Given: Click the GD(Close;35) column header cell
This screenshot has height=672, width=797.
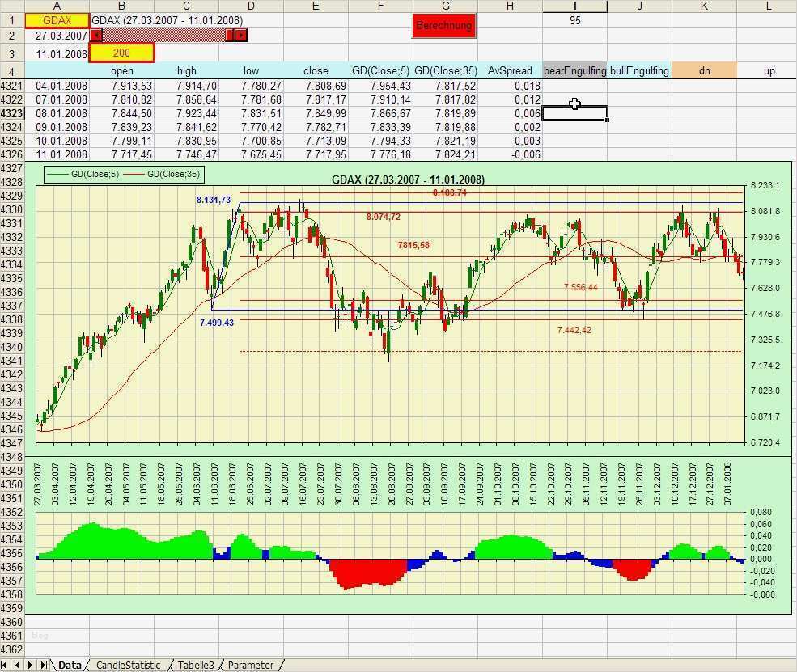Looking at the screenshot, I should (445, 70).
